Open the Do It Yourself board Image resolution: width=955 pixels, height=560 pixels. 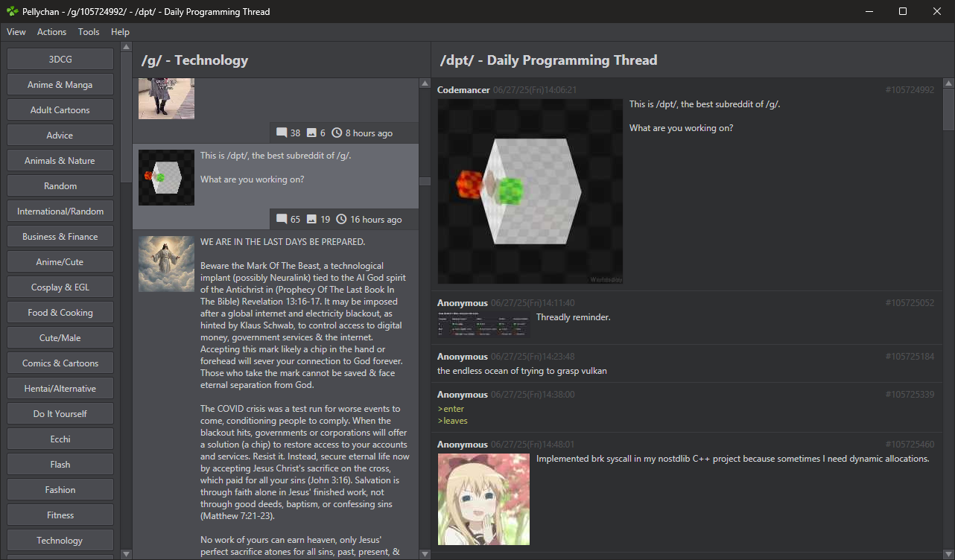[x=60, y=414]
